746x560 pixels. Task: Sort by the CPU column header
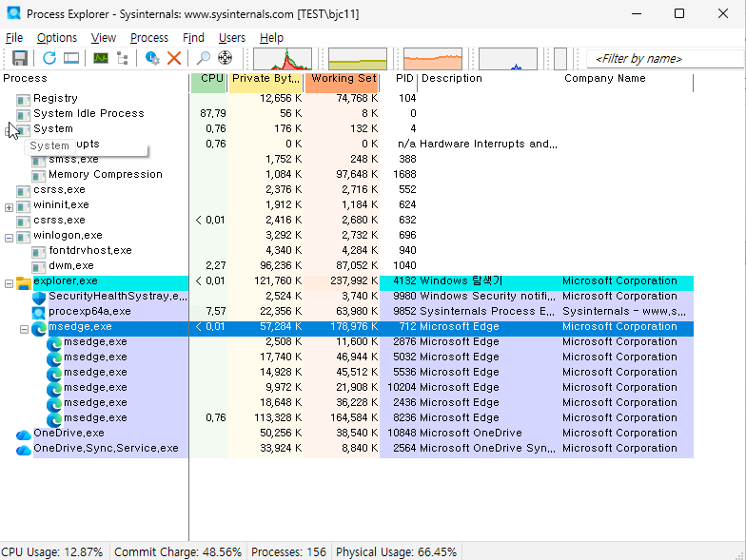point(209,79)
